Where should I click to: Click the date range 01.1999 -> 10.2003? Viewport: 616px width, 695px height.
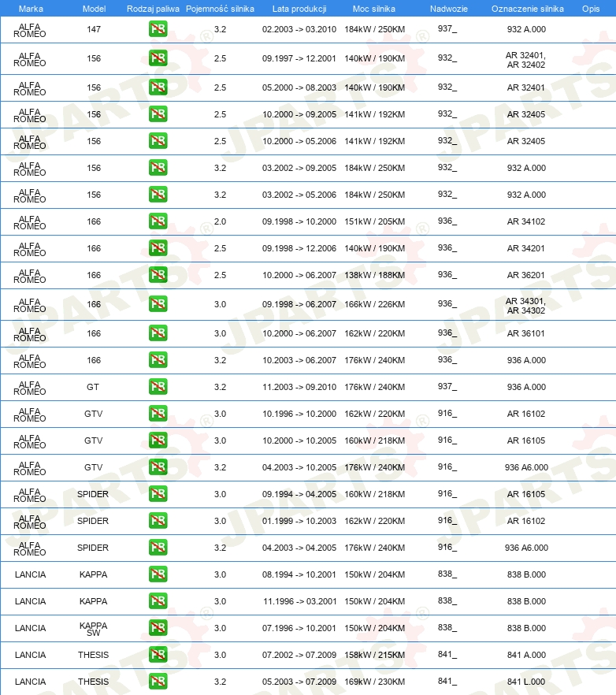(299, 521)
